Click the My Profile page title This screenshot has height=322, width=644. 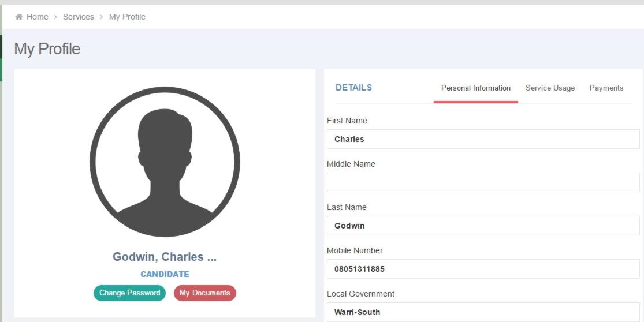tap(47, 49)
